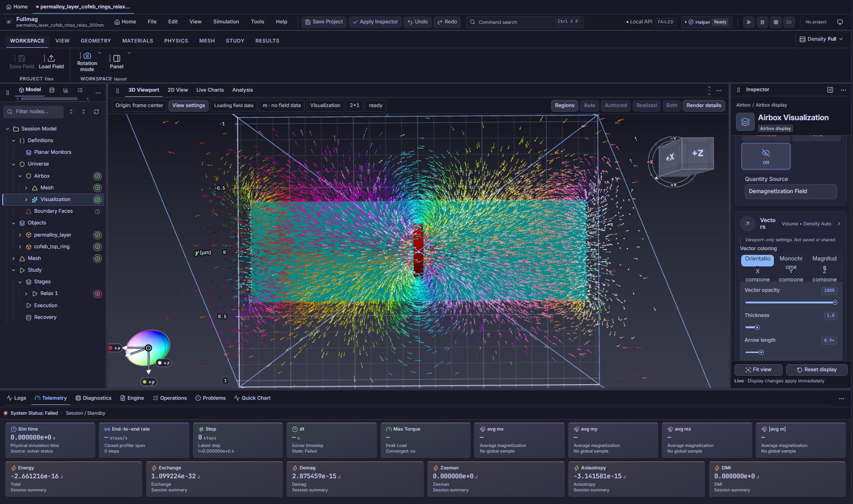Click the Apply Inspector button
Image resolution: width=853 pixels, height=504 pixels.
(375, 22)
